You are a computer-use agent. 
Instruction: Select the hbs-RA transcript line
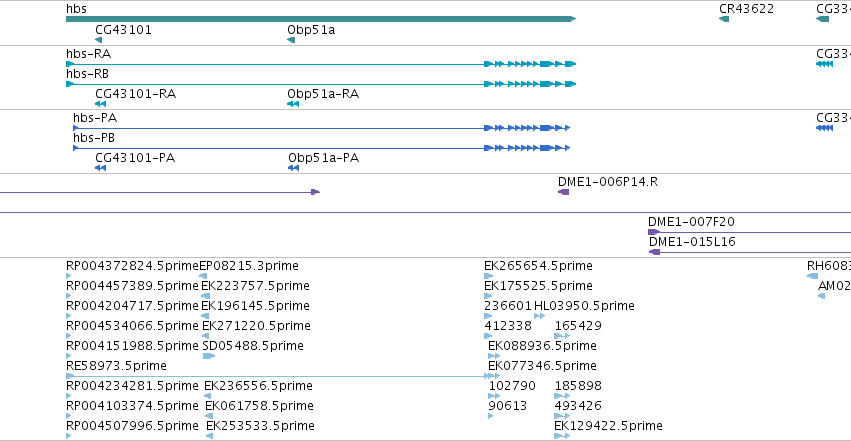pyautogui.click(x=321, y=64)
